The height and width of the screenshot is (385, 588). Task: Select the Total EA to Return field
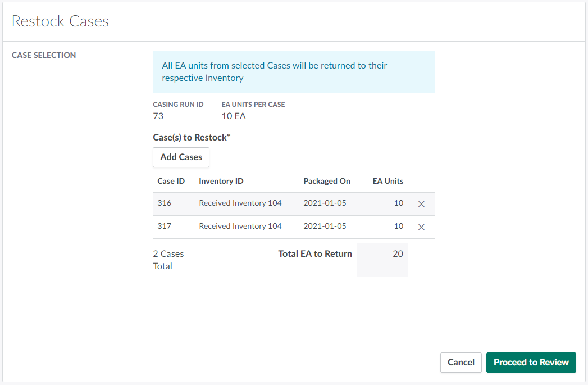pos(382,260)
